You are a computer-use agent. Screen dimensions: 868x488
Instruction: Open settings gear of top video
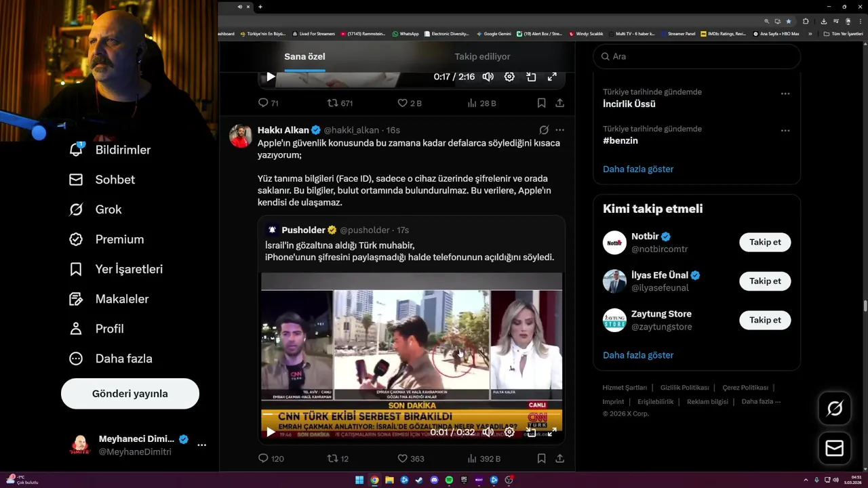pos(509,77)
